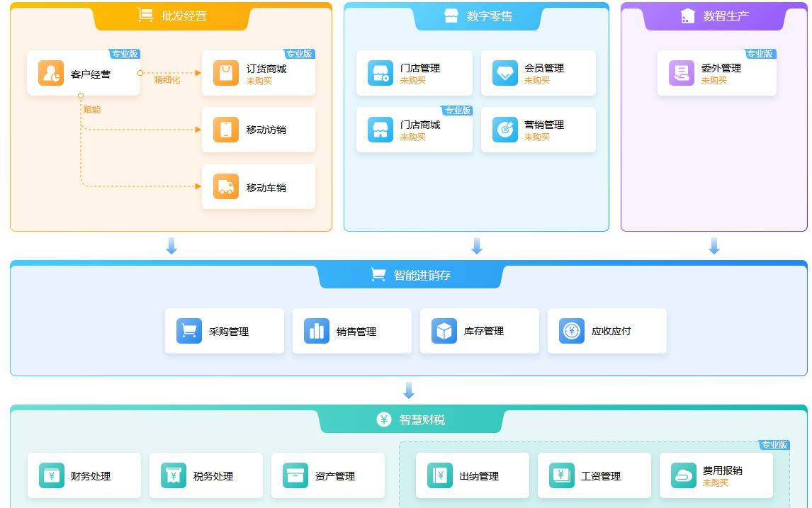The image size is (812, 508).
Task: Open the 资产管理 module
Action: (x=328, y=475)
